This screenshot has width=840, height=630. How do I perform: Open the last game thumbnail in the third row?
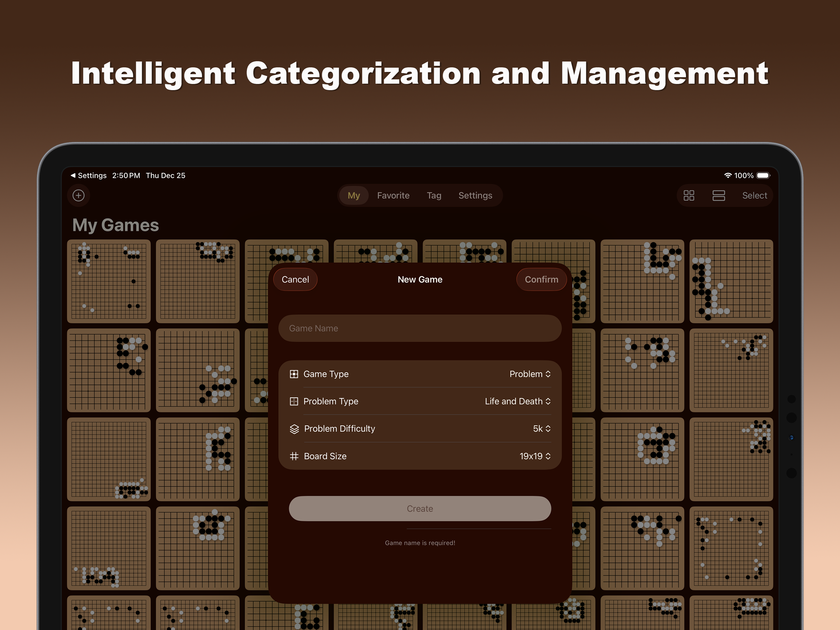tap(731, 459)
